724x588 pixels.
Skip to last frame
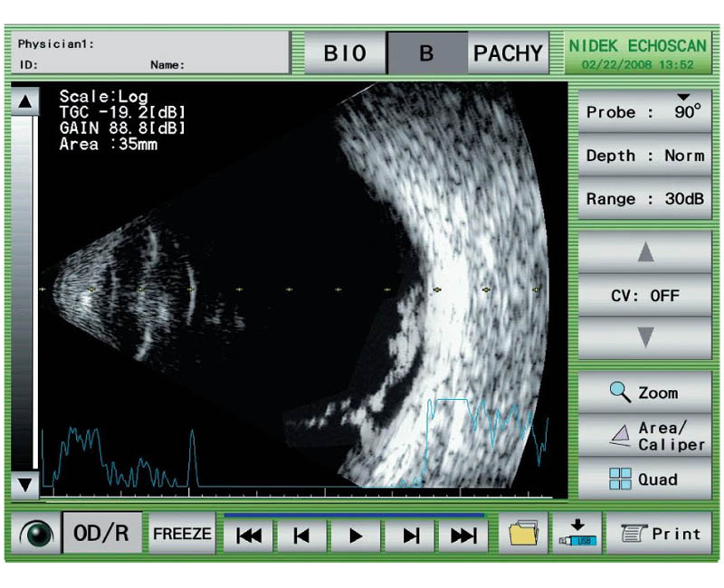tap(463, 536)
